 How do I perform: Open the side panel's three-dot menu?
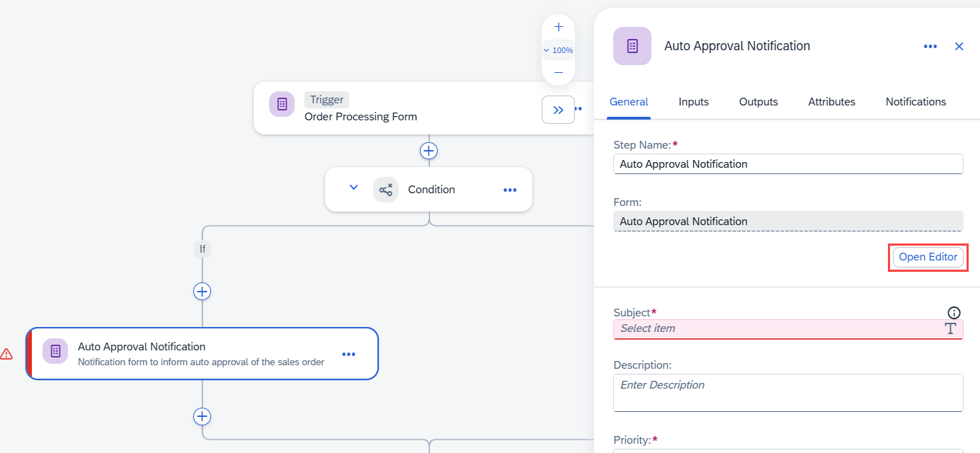930,47
